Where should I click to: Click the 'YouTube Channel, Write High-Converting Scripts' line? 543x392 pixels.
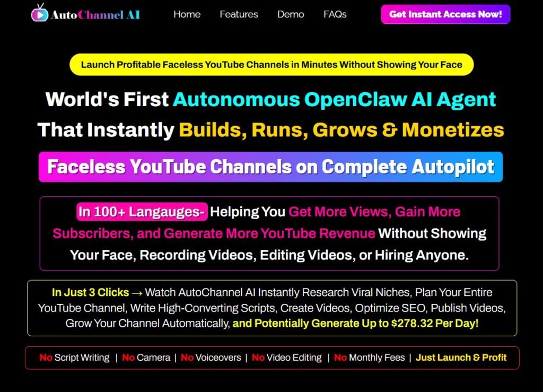click(x=272, y=308)
